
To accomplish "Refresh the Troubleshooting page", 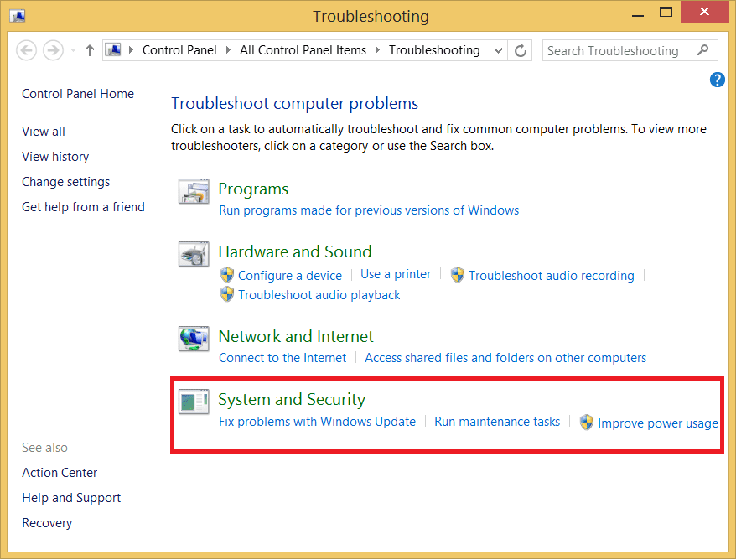I will [x=520, y=50].
